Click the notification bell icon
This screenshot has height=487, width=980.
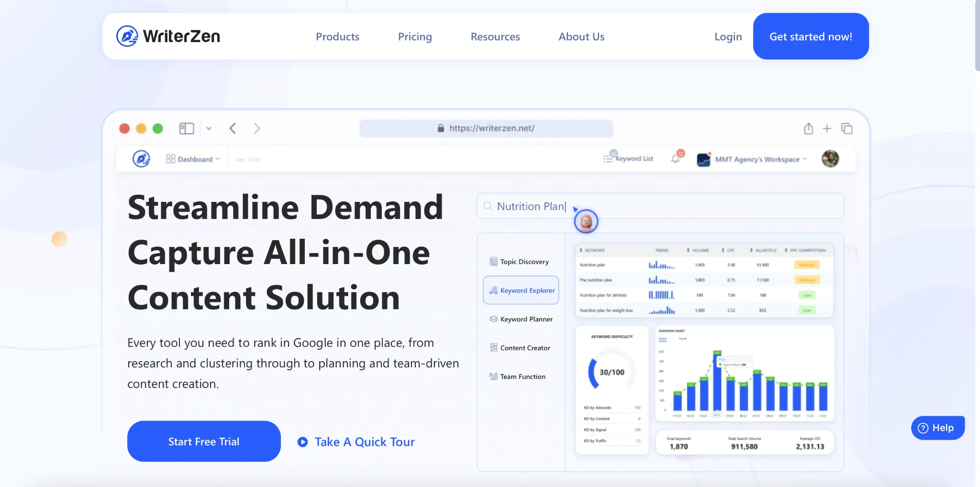pos(675,159)
